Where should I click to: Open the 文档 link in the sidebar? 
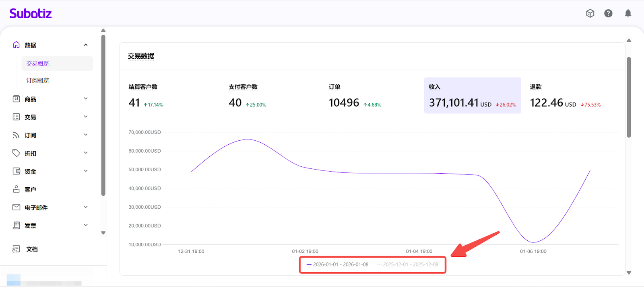[x=31, y=249]
